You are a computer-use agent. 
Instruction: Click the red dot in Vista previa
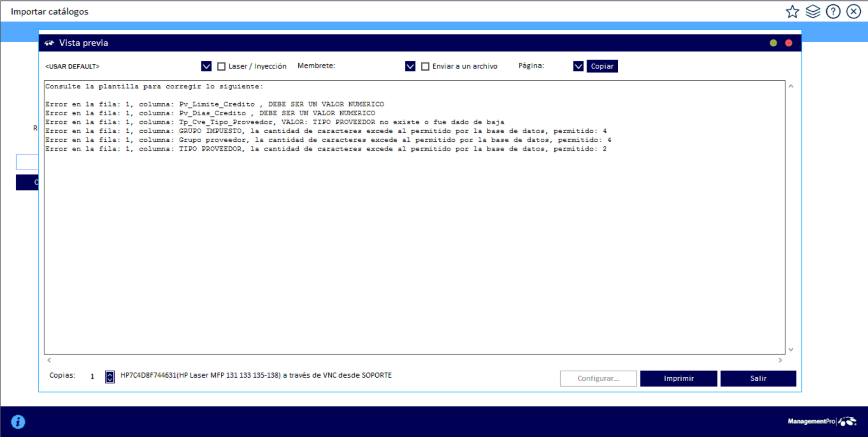point(789,43)
